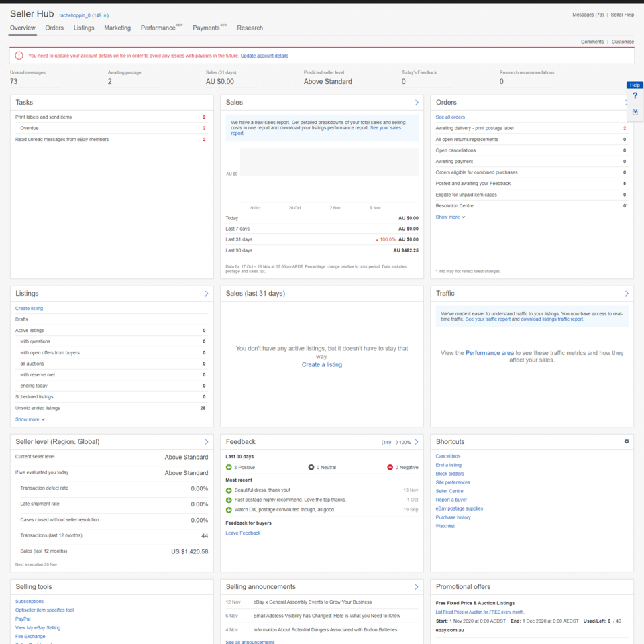Open Subscriptions in Selling tools
This screenshot has height=644, width=644.
[x=29, y=602]
